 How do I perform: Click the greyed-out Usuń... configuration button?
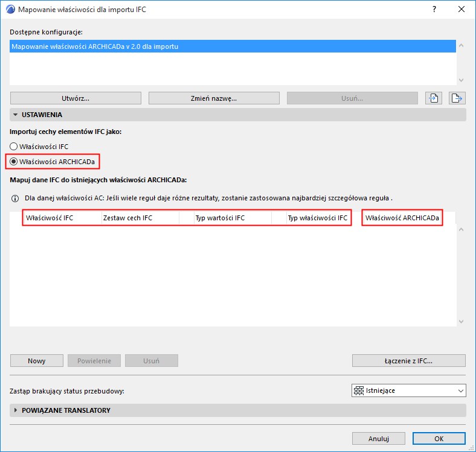352,98
